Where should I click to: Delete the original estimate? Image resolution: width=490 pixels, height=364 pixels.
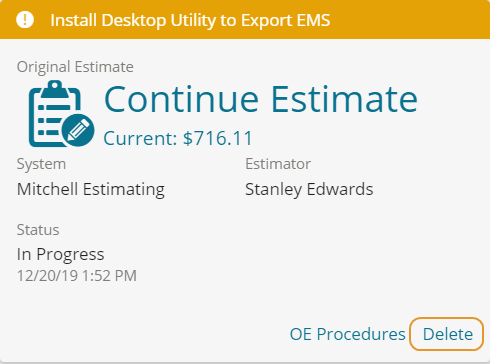(447, 334)
